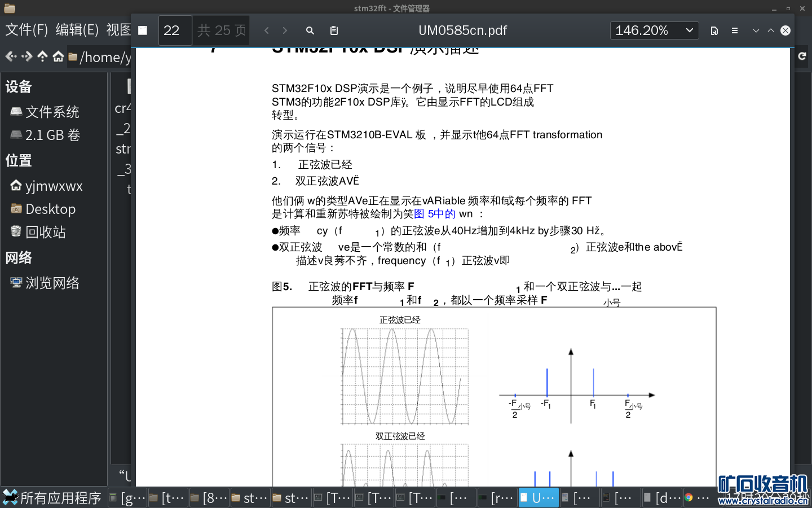The height and width of the screenshot is (508, 812).
Task: Click the down chevron in viewer headerbar
Action: click(x=756, y=30)
